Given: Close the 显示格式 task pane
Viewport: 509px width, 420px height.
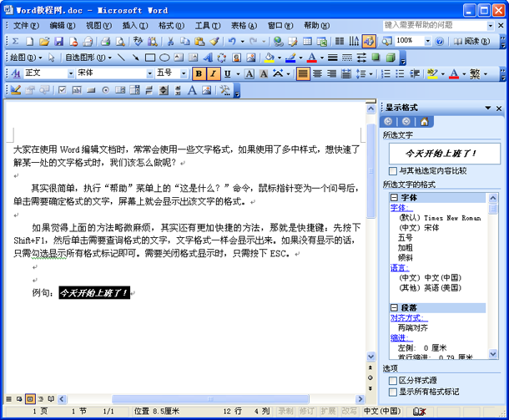Looking at the screenshot, I should click(x=499, y=109).
